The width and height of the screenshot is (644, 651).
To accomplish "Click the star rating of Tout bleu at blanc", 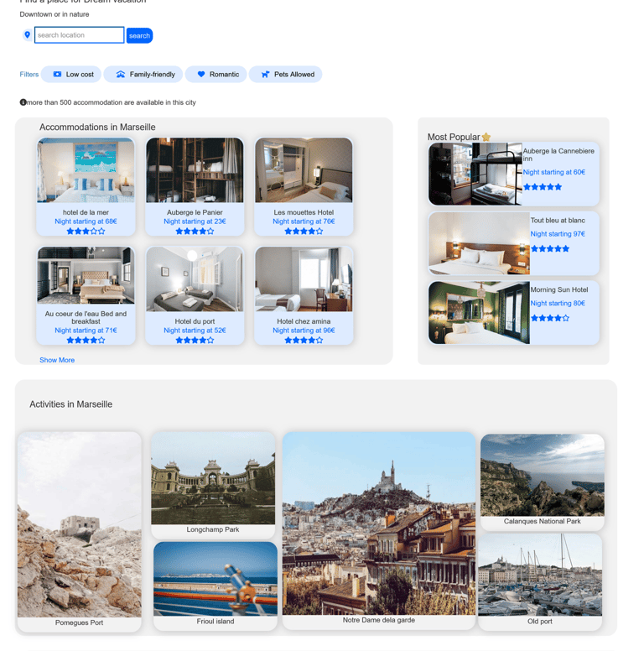I will click(x=550, y=248).
